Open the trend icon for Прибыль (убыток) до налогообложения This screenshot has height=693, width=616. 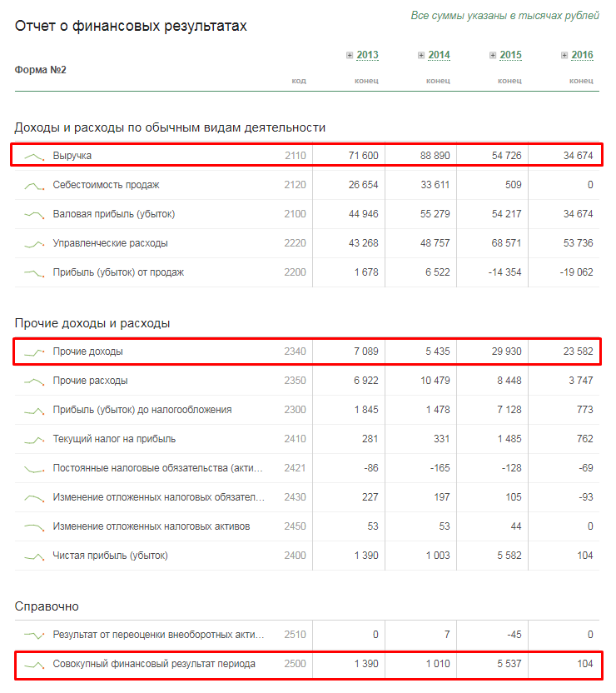tap(34, 411)
